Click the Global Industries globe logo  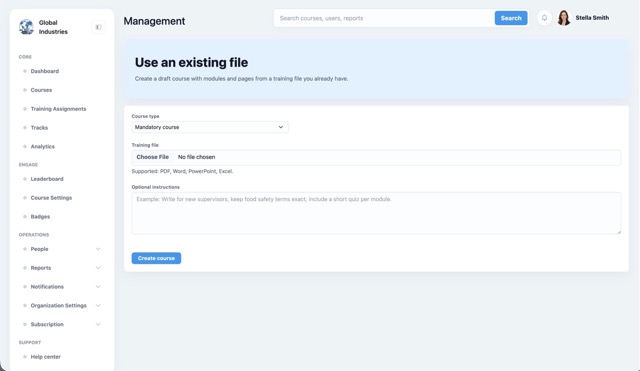pyautogui.click(x=26, y=27)
